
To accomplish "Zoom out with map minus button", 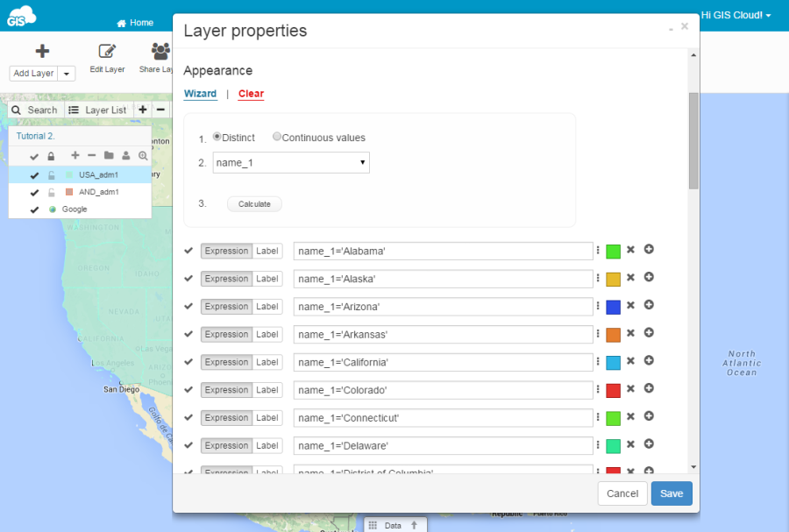I will pos(160,110).
